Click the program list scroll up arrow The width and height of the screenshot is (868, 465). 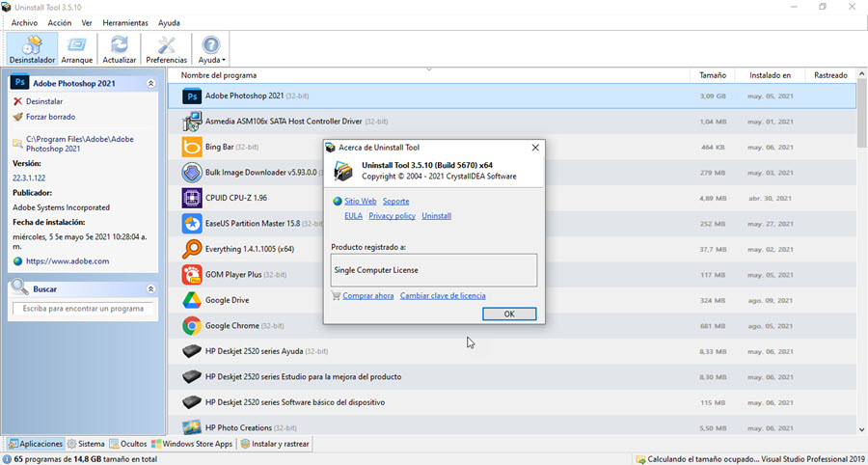coord(862,74)
